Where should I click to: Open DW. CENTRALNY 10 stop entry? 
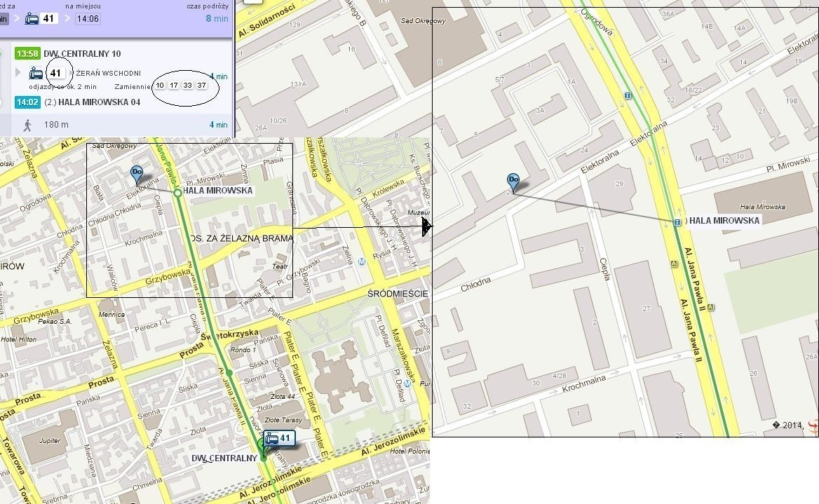82,53
